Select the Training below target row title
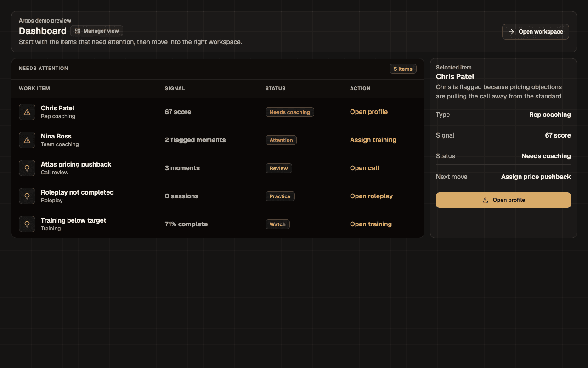 click(x=73, y=220)
